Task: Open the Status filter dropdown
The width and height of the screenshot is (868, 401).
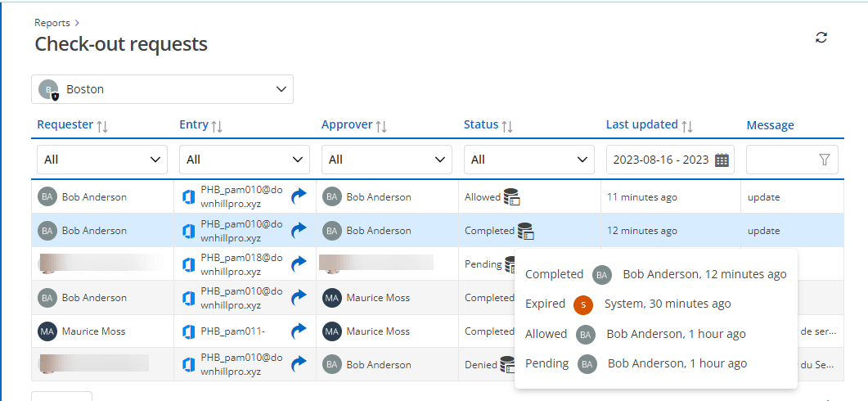Action: [x=528, y=160]
